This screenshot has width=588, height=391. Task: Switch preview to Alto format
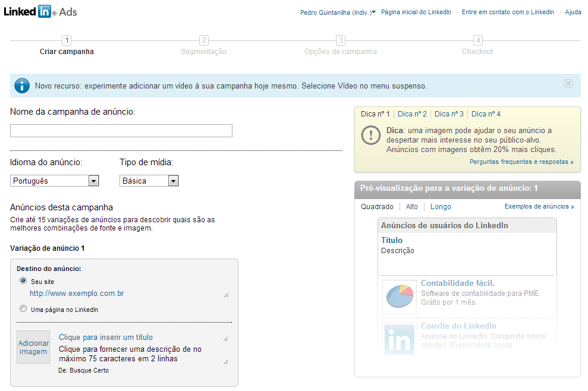pos(412,207)
